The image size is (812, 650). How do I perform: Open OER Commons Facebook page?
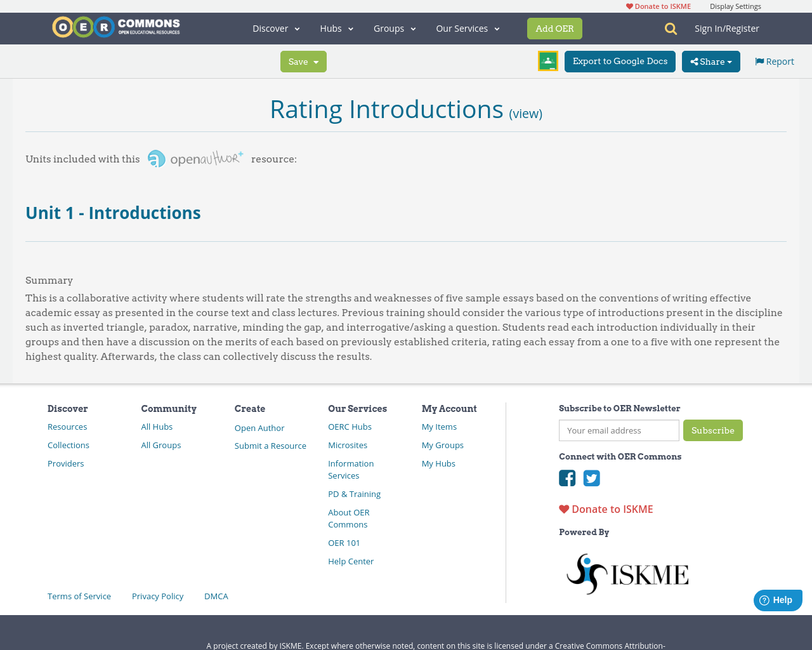[567, 477]
